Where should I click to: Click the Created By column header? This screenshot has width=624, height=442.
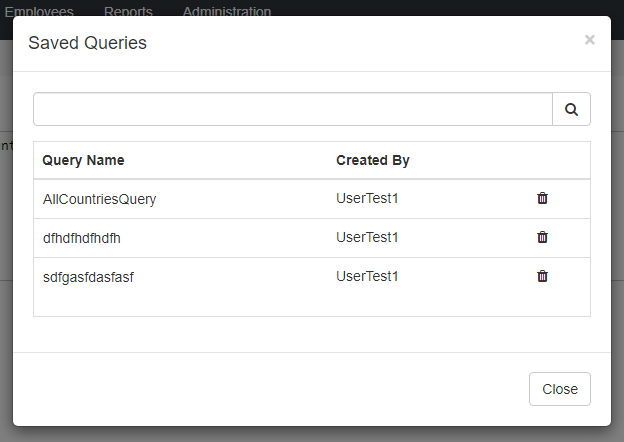click(x=372, y=160)
